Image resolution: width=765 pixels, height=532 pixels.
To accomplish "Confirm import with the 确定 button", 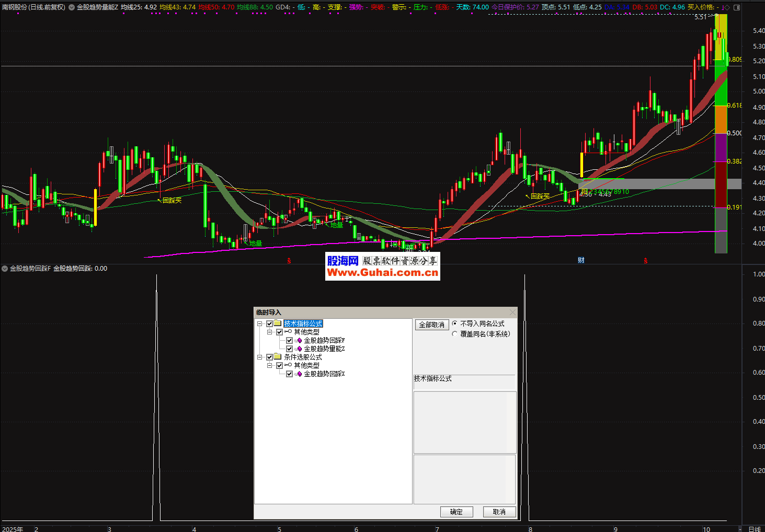I will tap(456, 512).
